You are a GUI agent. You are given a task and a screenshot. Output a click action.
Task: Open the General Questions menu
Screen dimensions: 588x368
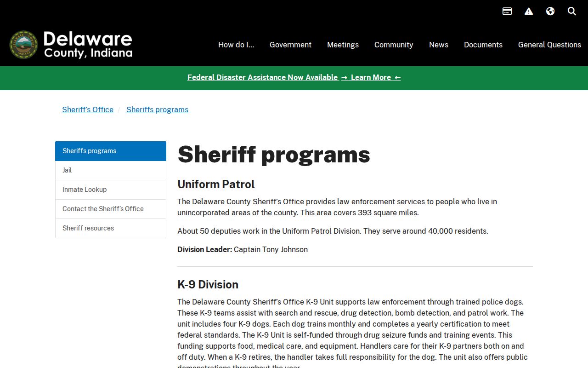pos(549,45)
